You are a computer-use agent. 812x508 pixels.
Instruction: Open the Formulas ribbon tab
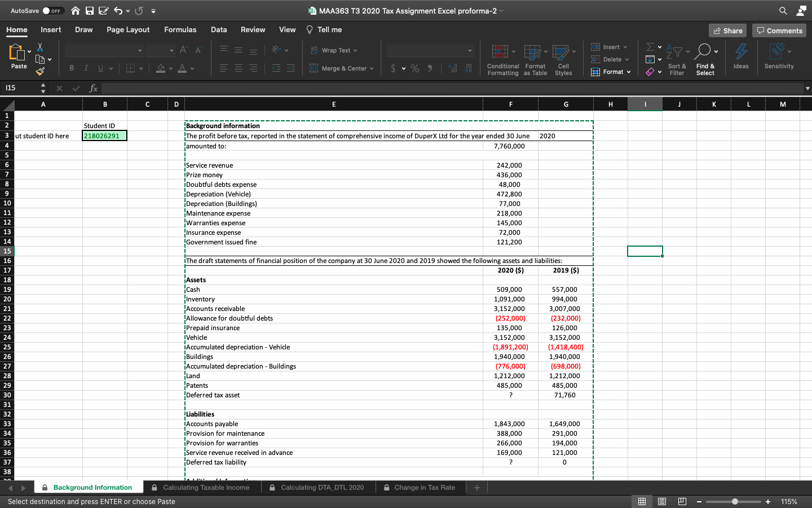[x=180, y=30]
